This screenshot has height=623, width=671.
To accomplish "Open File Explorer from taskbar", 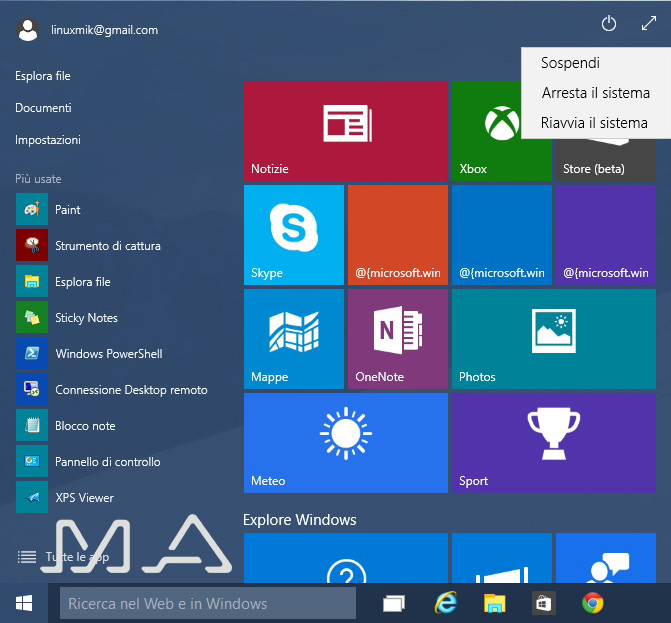I will (x=495, y=603).
